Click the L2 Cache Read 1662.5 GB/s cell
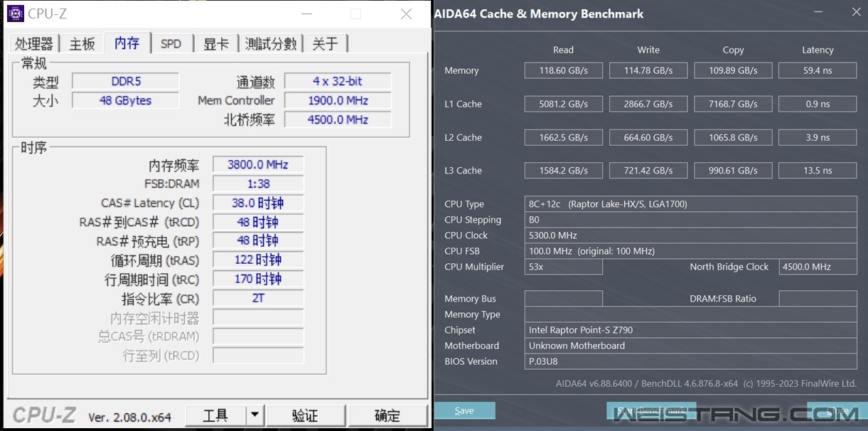Screen dimensions: 868x431 tap(564, 137)
